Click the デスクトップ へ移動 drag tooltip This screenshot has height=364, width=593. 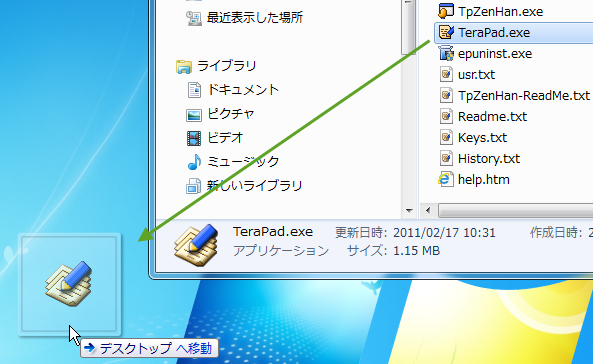149,348
